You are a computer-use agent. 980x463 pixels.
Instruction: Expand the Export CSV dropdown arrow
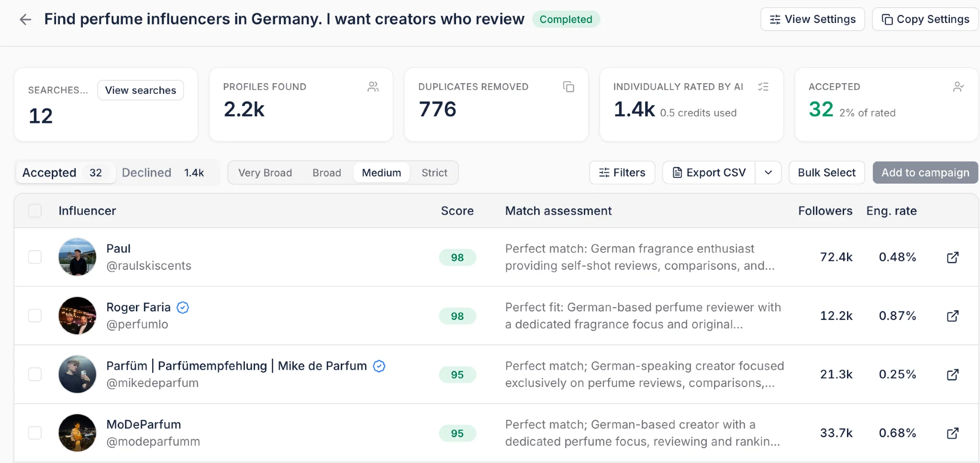768,173
